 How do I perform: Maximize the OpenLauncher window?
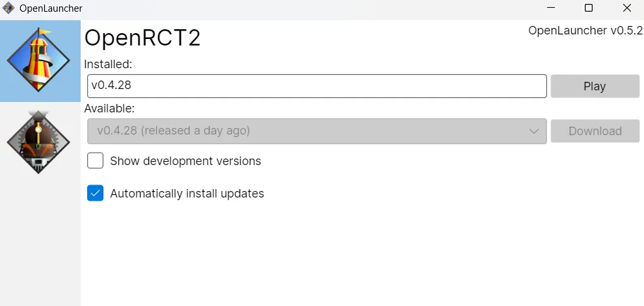[589, 8]
